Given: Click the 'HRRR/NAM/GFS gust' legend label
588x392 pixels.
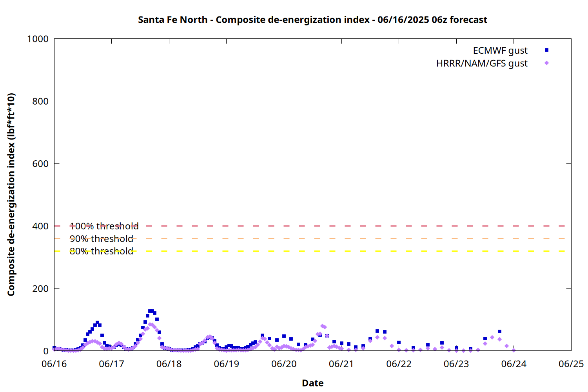Looking at the screenshot, I should 482,63.
